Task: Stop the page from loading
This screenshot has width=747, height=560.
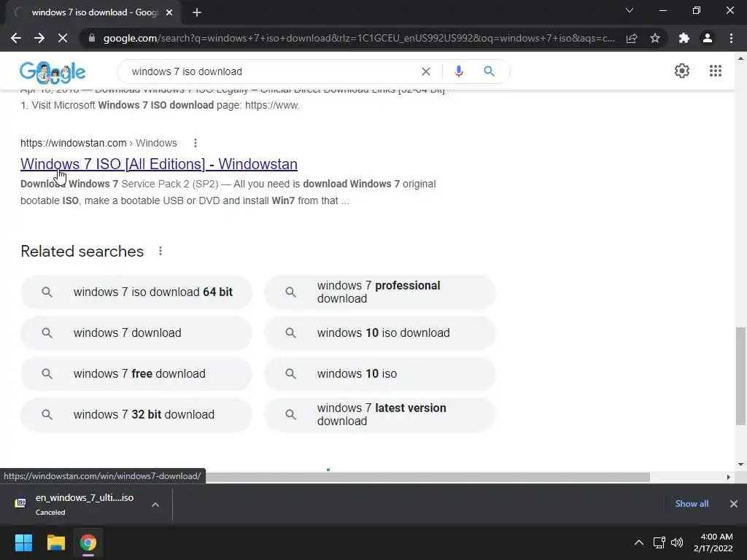Action: pyautogui.click(x=63, y=38)
